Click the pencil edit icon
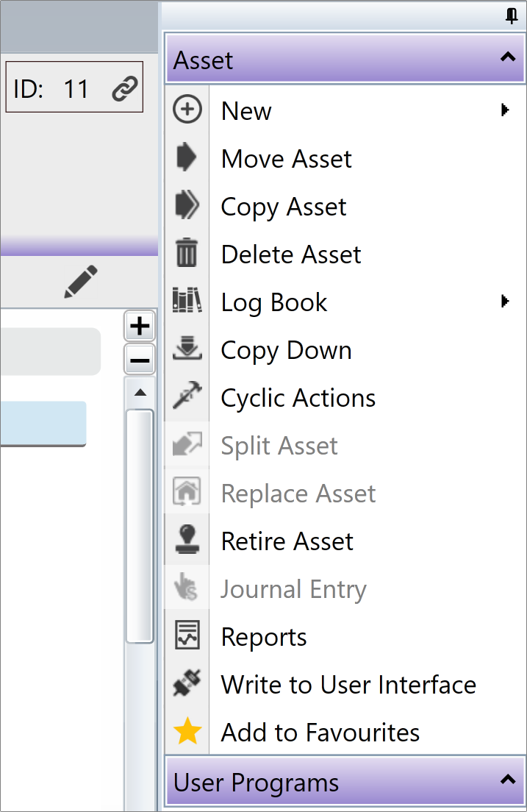Image resolution: width=527 pixels, height=812 pixels. [x=81, y=282]
